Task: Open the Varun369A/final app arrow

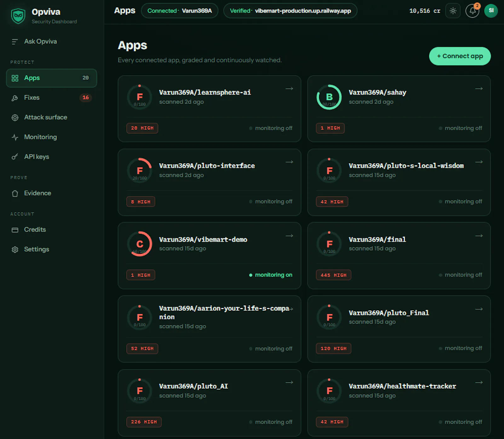Action: (x=479, y=236)
